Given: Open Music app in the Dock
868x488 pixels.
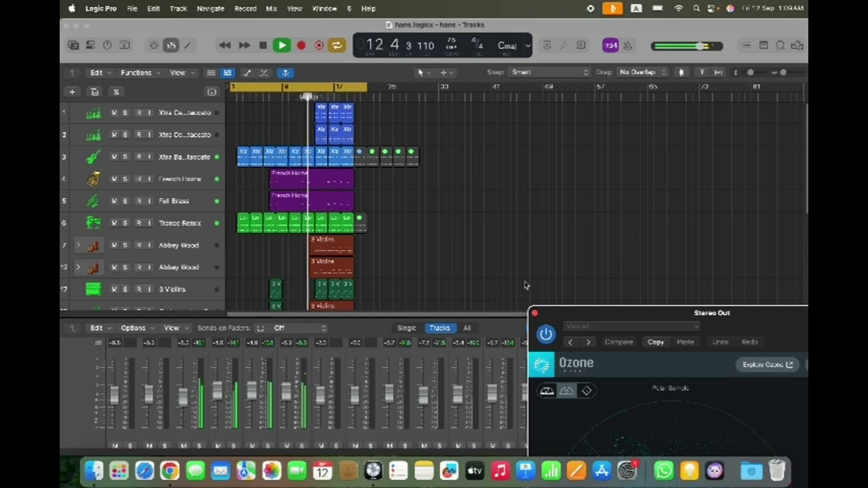Looking at the screenshot, I should pos(500,470).
